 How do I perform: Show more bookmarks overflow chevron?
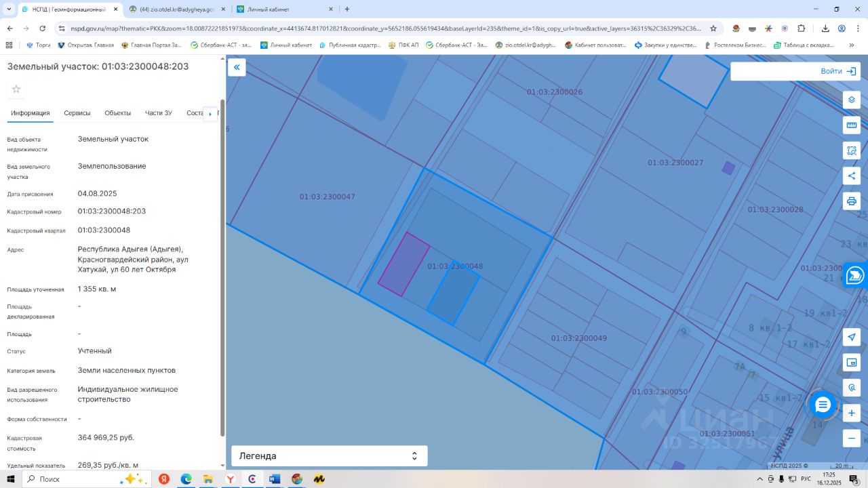pos(852,45)
